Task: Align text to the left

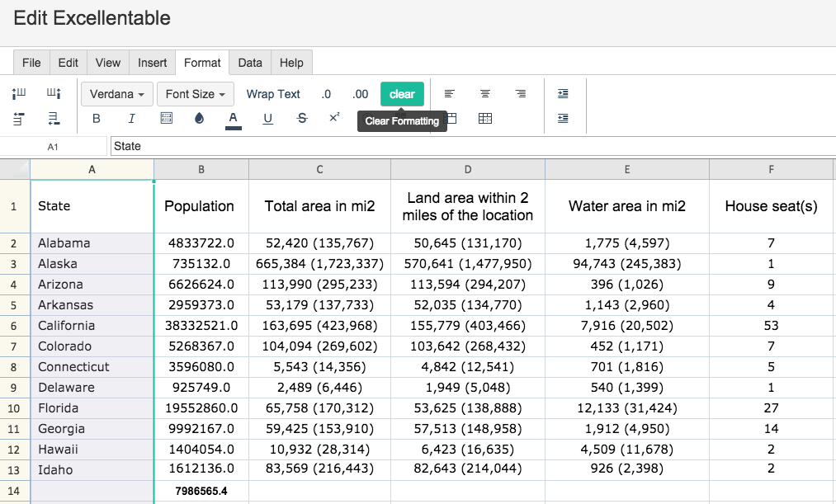Action: [x=450, y=94]
